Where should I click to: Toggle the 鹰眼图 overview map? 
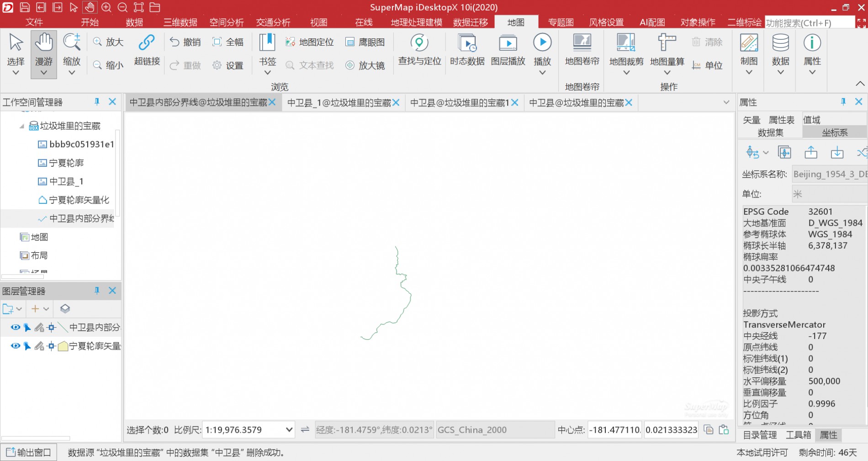pyautogui.click(x=365, y=42)
